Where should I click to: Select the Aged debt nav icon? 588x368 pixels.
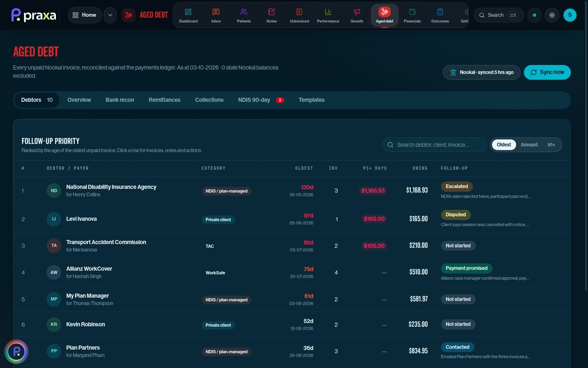pyautogui.click(x=385, y=15)
